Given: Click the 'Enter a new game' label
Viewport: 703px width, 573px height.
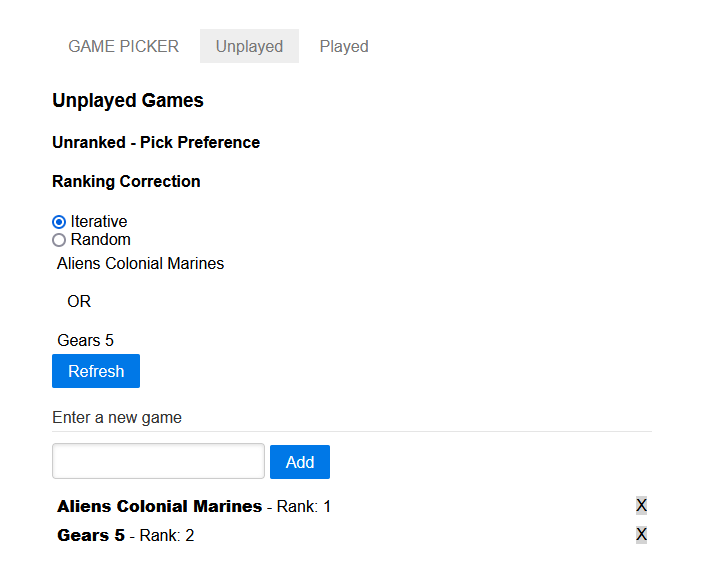Looking at the screenshot, I should pyautogui.click(x=117, y=418).
